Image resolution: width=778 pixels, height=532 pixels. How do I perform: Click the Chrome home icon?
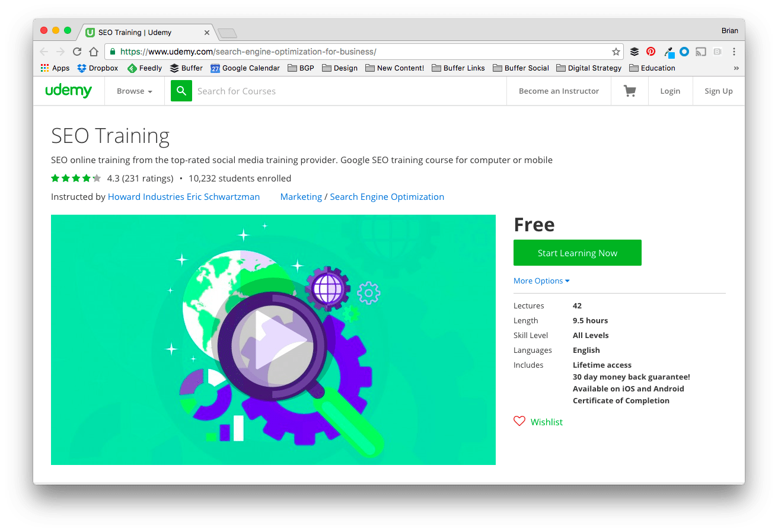pos(94,52)
